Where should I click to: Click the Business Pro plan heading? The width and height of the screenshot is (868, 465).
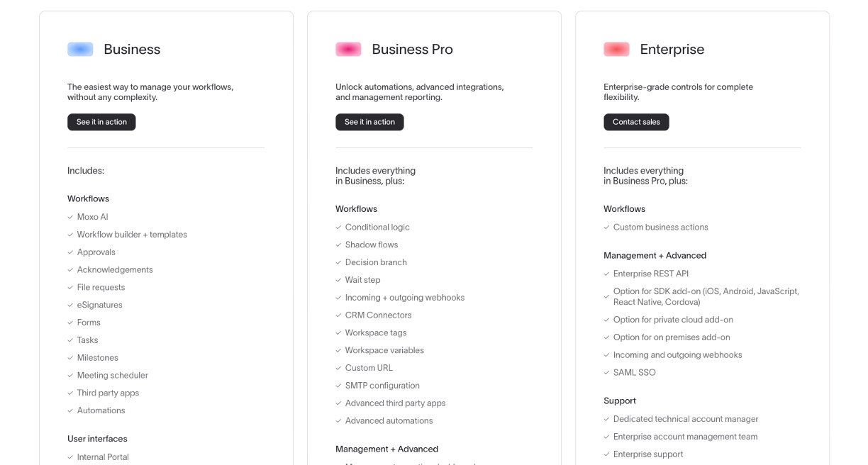pyautogui.click(x=412, y=50)
